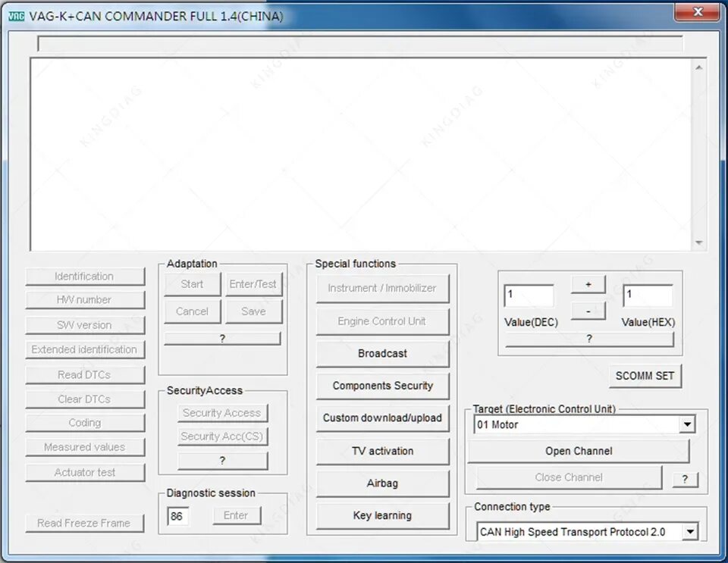Click the Value(DEC) input field
728x563 pixels.
click(x=529, y=296)
